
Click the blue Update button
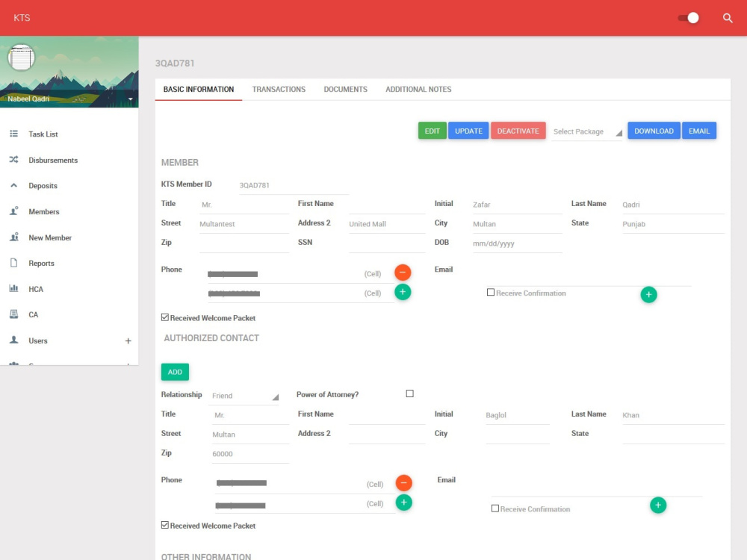(468, 131)
